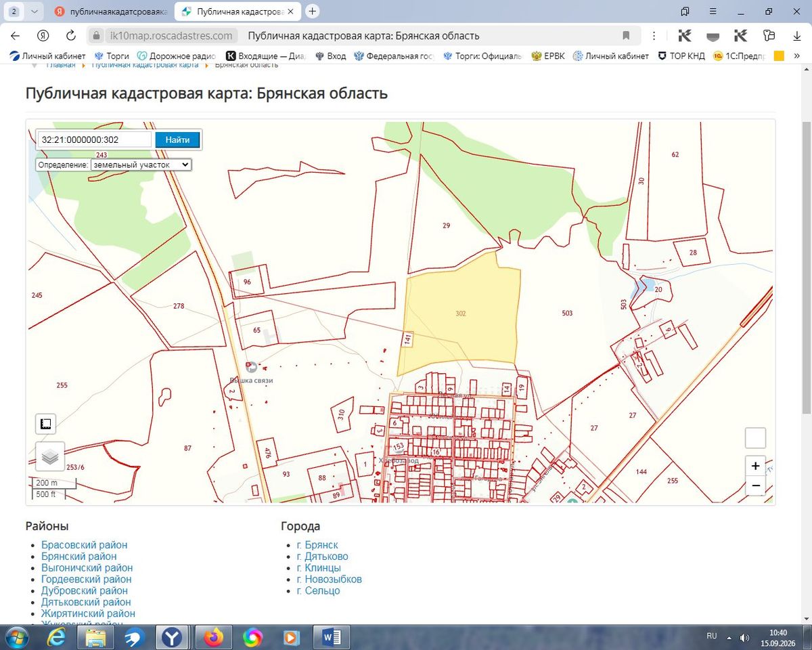The height and width of the screenshot is (650, 812).
Task: Click the Найти search button
Action: [177, 139]
